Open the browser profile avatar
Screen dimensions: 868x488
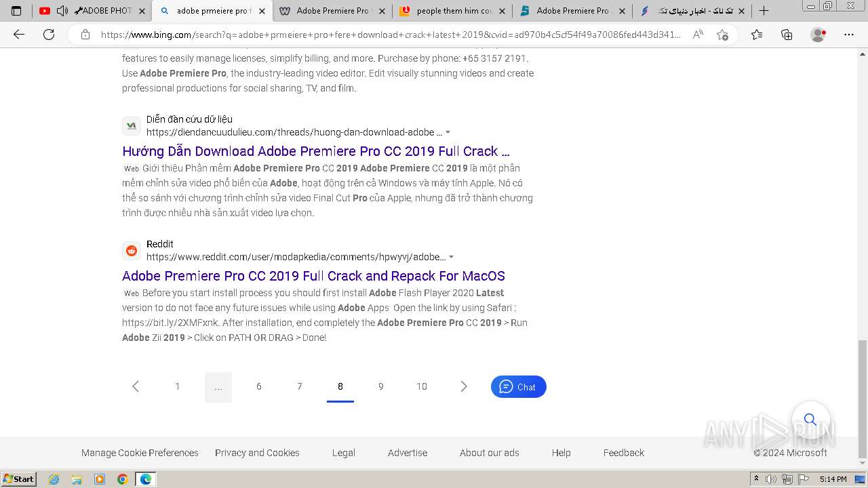pos(818,35)
